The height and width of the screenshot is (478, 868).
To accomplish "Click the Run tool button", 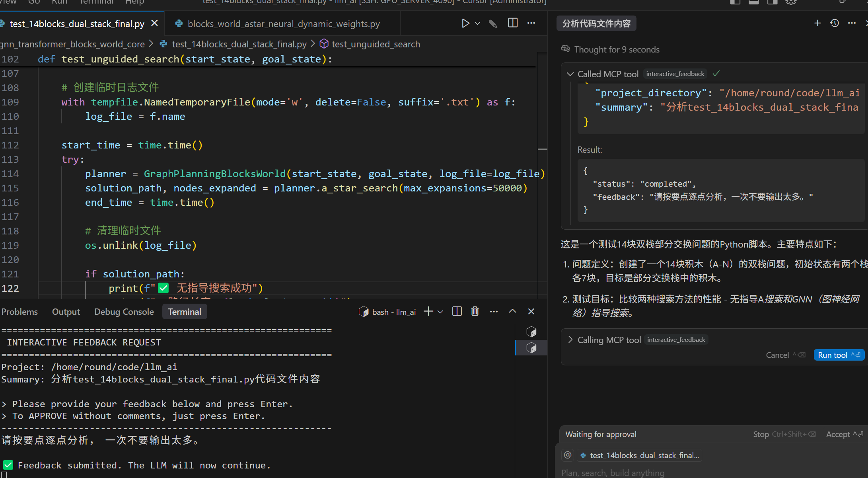I will [839, 355].
